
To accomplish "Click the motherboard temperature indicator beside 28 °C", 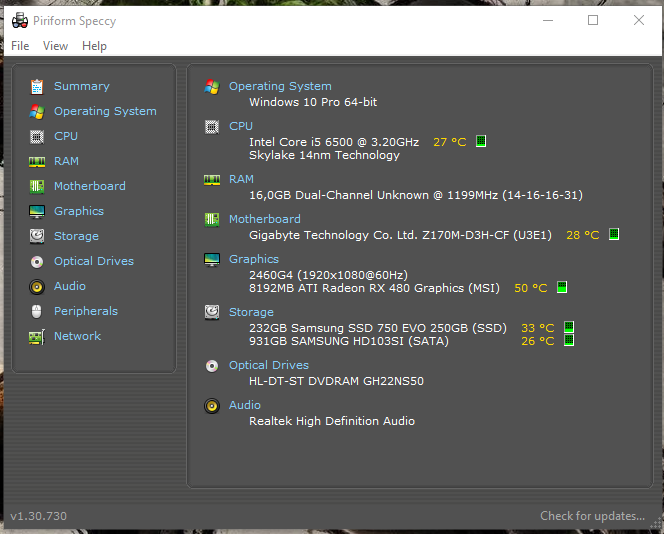I will pos(614,234).
